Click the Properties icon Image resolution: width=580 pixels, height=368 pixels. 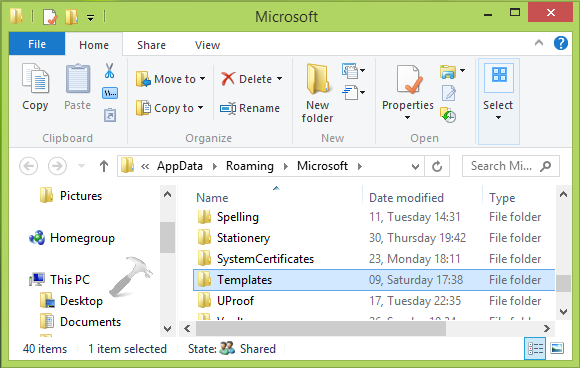pyautogui.click(x=408, y=80)
